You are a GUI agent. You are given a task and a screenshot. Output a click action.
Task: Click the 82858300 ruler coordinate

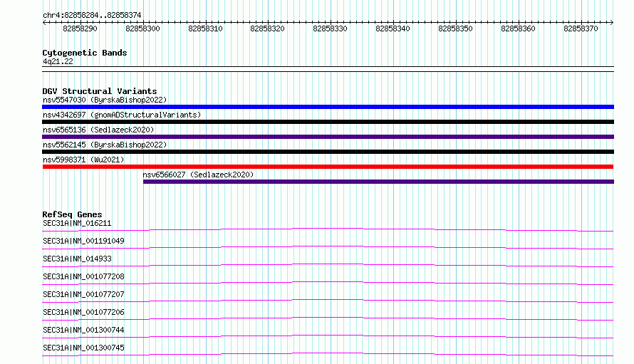pos(142,28)
